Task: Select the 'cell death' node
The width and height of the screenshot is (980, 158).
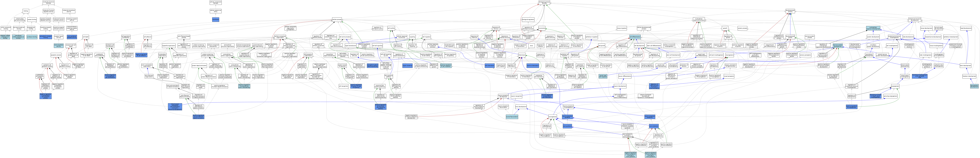Action: [86, 37]
